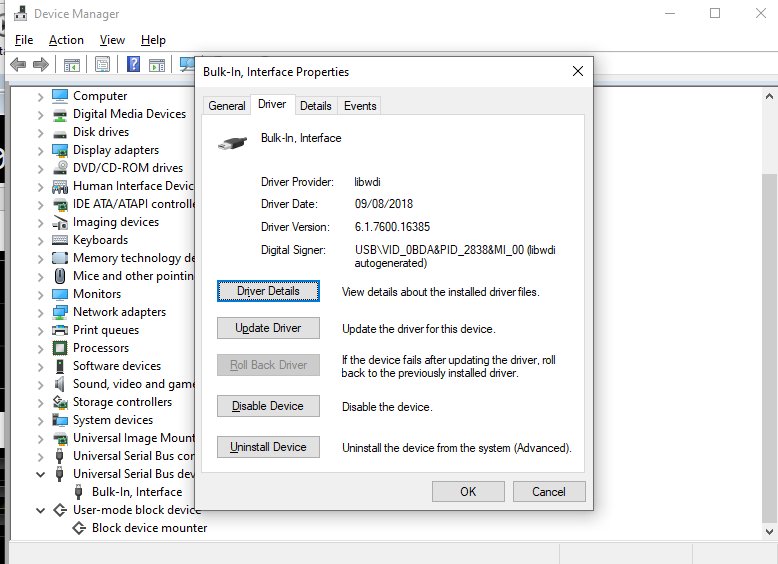Screen dimensions: 778x564
Task: Click the Forward arrow in the toolbar
Action: 41,65
